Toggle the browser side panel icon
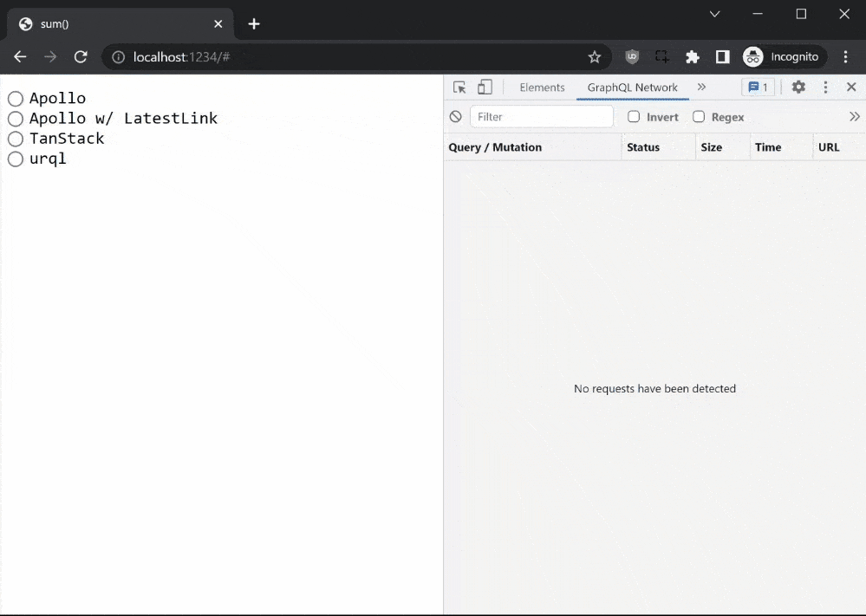Screen dimensions: 866x616 point(722,57)
